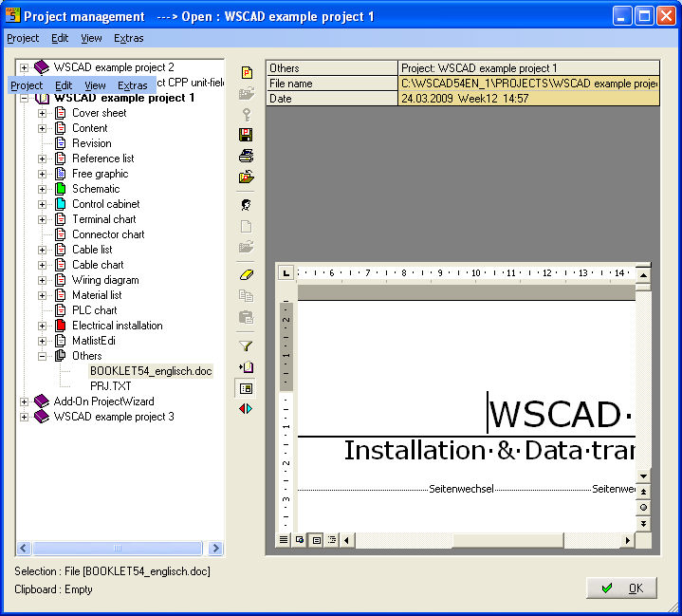Collapse the Others node
Image resolution: width=682 pixels, height=616 pixels.
(42, 356)
